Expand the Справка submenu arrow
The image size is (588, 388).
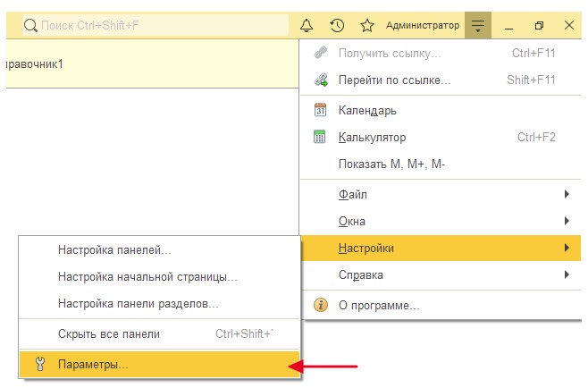(566, 274)
